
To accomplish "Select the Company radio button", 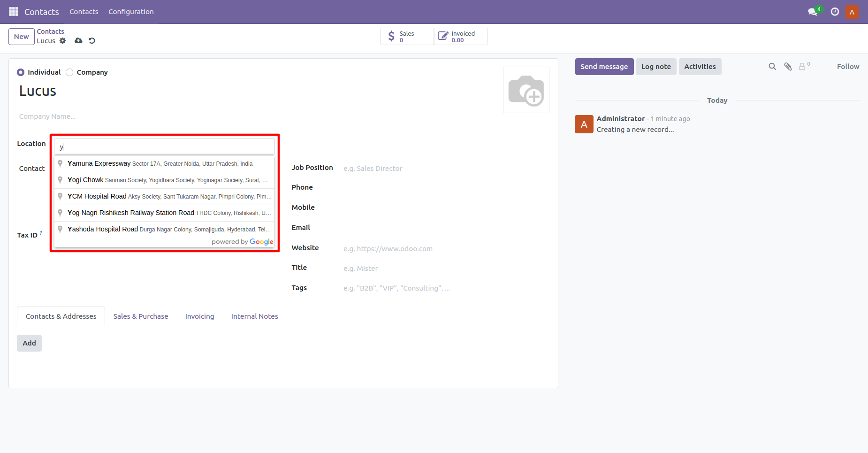I will (69, 72).
